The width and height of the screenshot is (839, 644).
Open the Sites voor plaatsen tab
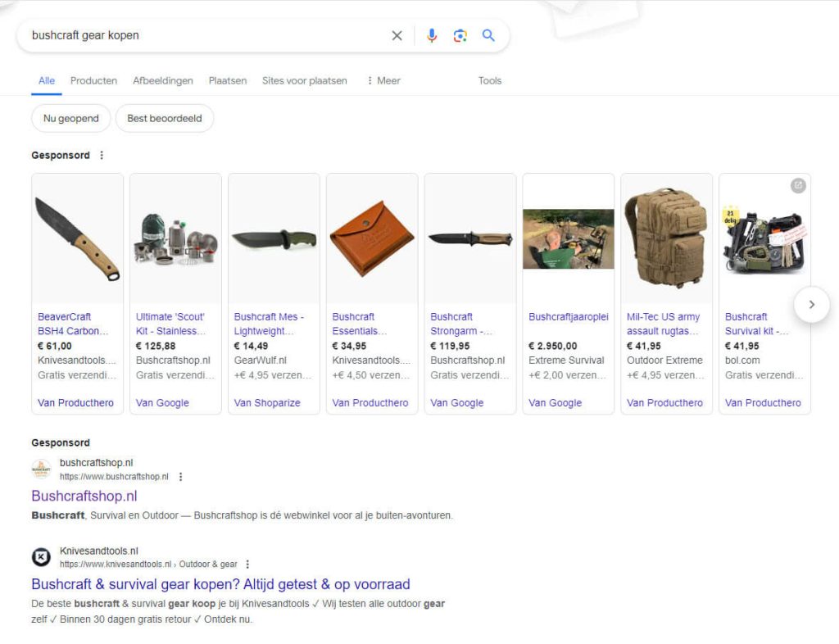coord(305,81)
